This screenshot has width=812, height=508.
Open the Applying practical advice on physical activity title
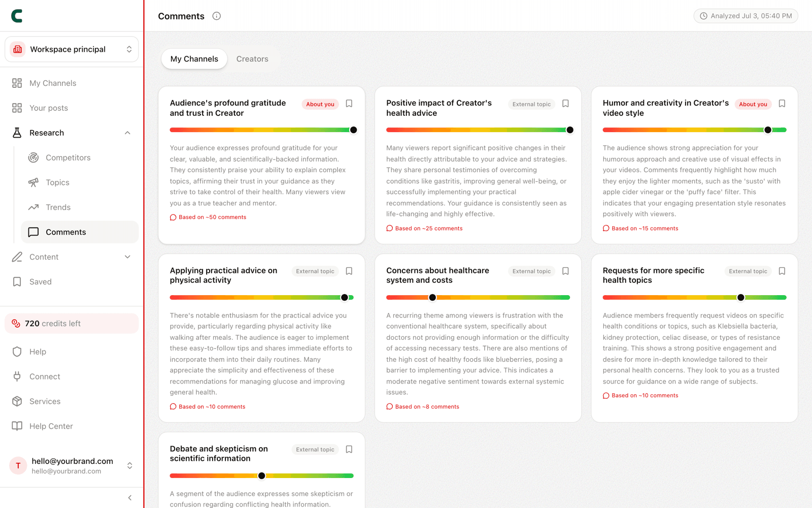pyautogui.click(x=224, y=275)
